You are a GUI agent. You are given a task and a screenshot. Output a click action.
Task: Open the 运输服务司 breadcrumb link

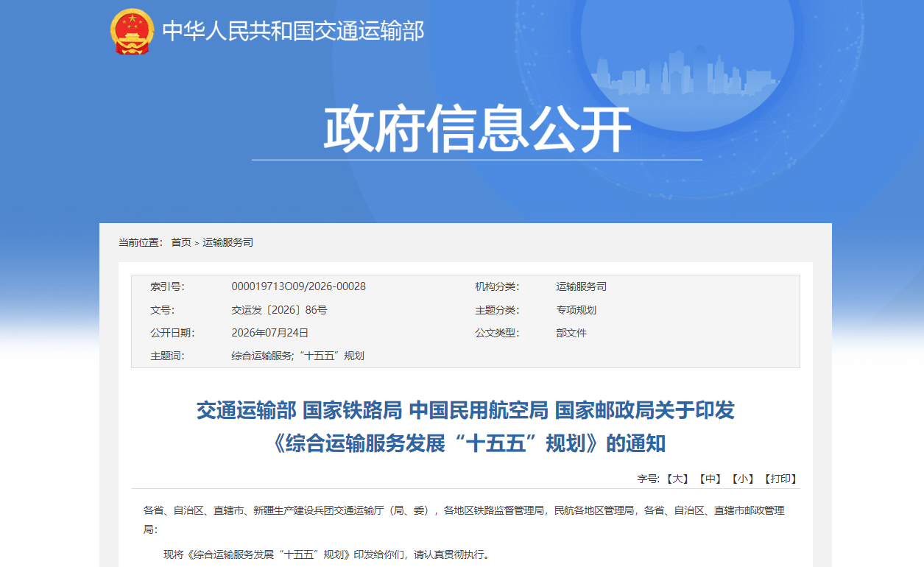tap(228, 242)
